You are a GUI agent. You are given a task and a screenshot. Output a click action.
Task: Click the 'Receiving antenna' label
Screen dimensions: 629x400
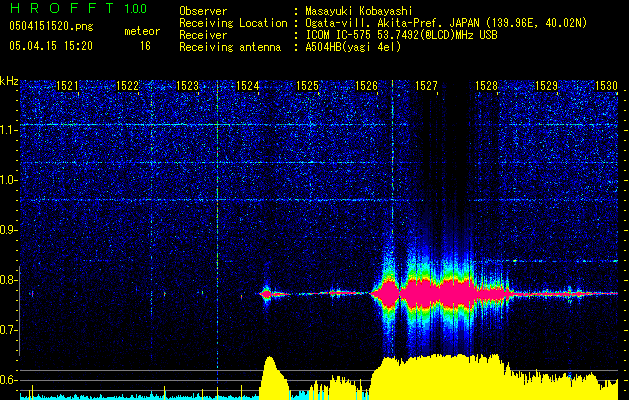[230, 47]
